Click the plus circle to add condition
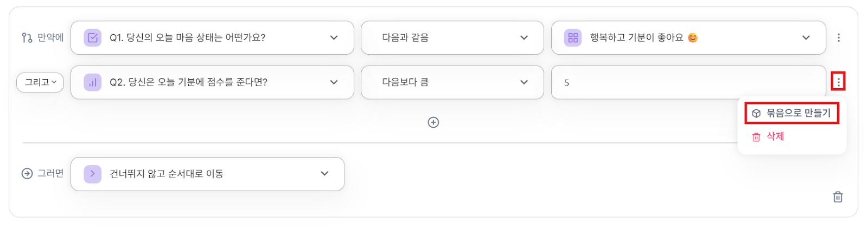Image resolution: width=868 pixels, height=229 pixels. (433, 122)
